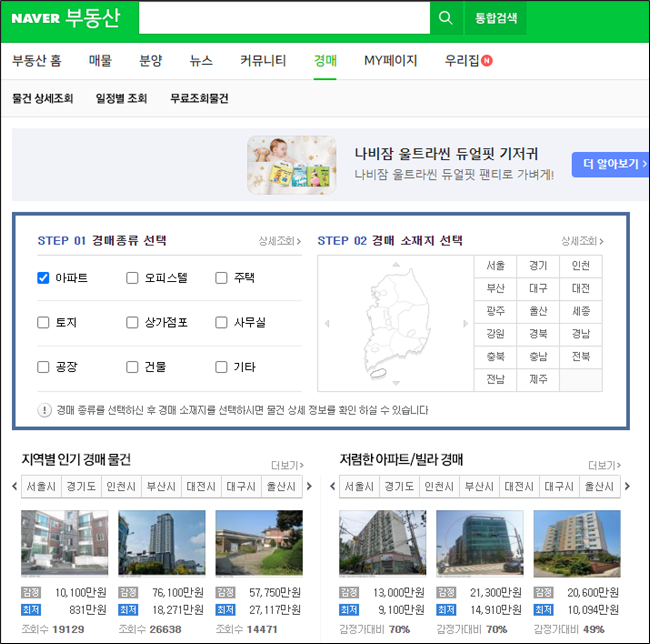Screen dimensions: 650x644
Task: Select 서울 in the region grid
Action: [x=495, y=266]
